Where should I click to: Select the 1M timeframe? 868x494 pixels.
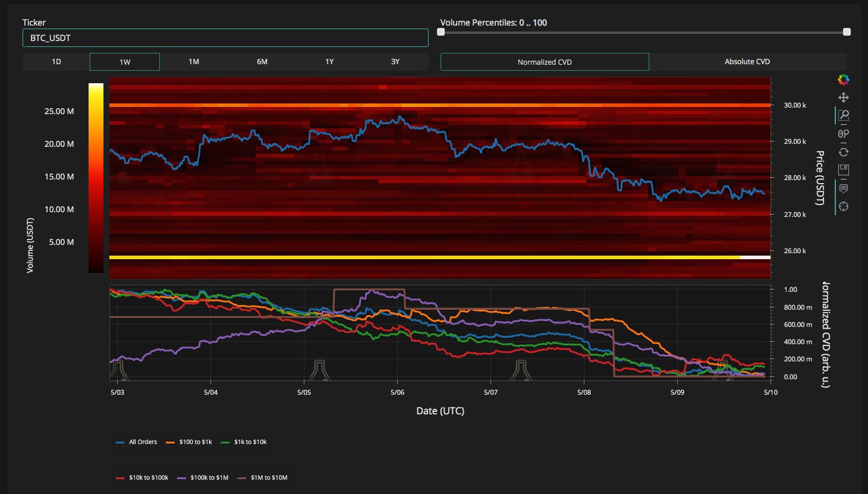coord(193,61)
